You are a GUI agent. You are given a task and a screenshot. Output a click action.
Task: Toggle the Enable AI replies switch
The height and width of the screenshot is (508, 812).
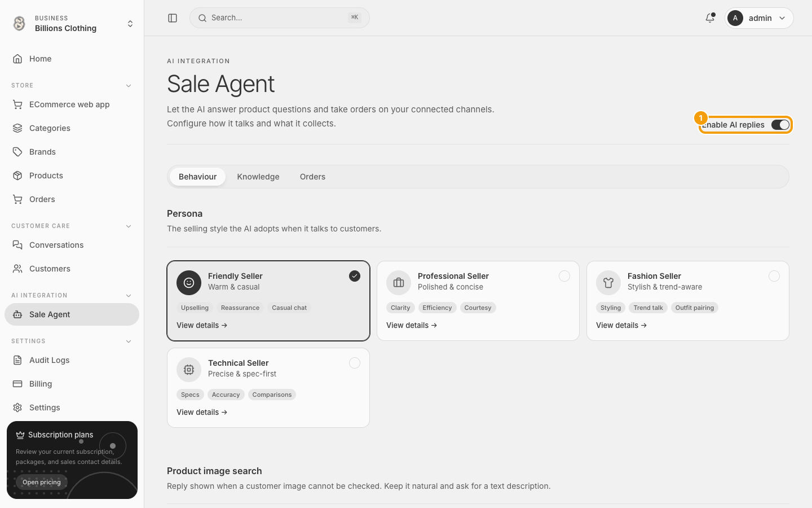[x=780, y=125]
